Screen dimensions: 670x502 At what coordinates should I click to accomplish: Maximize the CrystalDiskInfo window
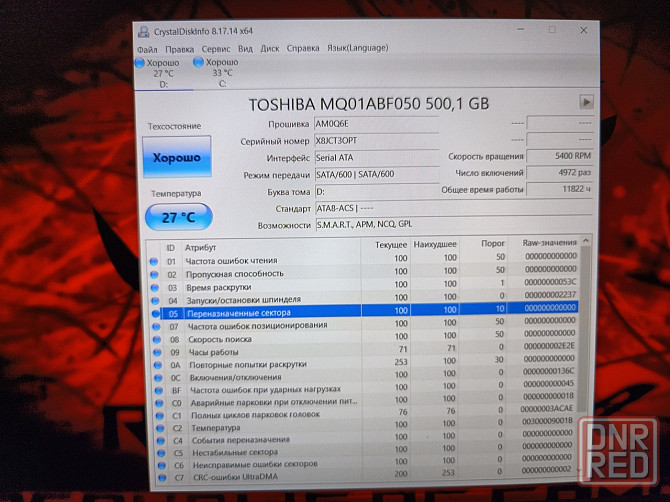pos(551,30)
